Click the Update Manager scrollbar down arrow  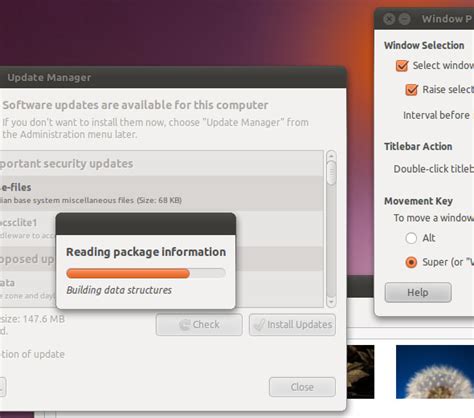tap(331, 302)
